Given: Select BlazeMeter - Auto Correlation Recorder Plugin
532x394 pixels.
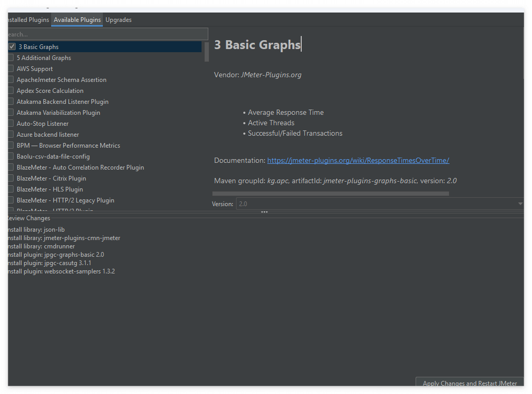Looking at the screenshot, I should pyautogui.click(x=80, y=168).
